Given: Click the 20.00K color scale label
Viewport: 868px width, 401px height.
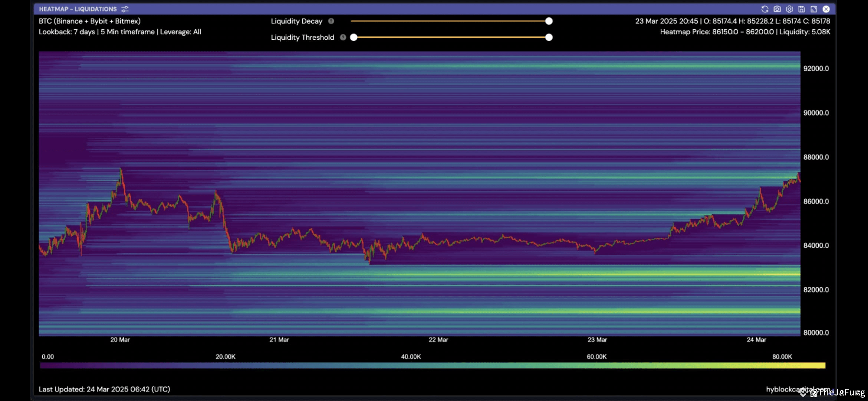Looking at the screenshot, I should [x=226, y=357].
